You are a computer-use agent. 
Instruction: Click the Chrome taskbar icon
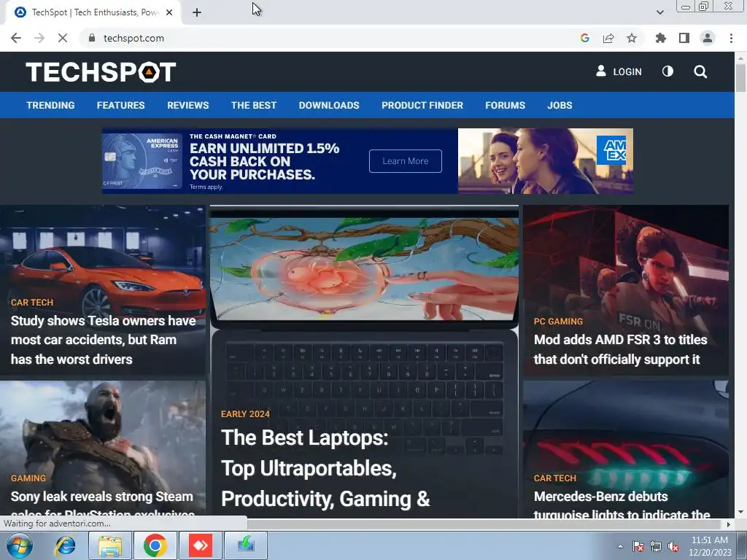155,545
